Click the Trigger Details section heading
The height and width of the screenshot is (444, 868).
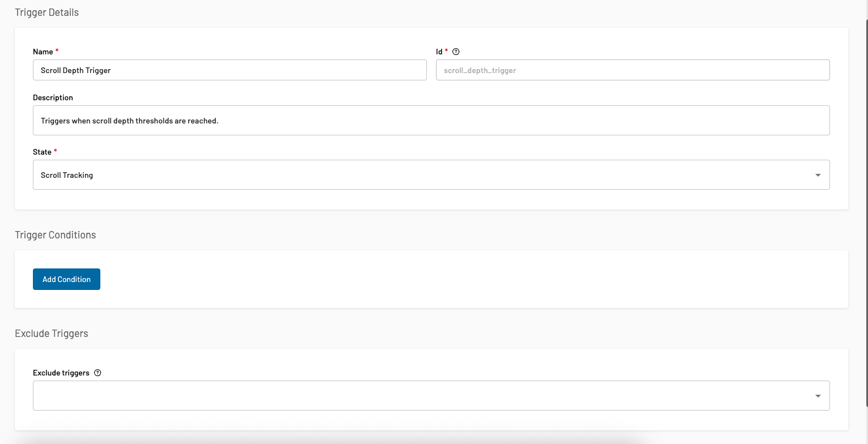pos(46,12)
